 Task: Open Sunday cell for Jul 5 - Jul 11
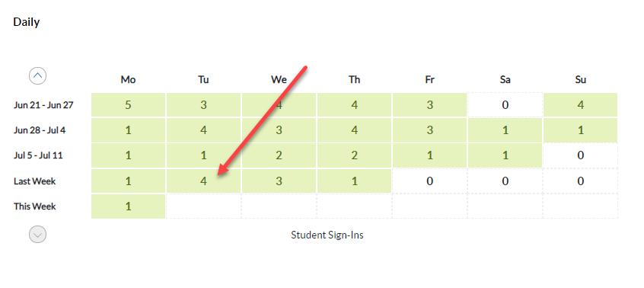pyautogui.click(x=580, y=155)
